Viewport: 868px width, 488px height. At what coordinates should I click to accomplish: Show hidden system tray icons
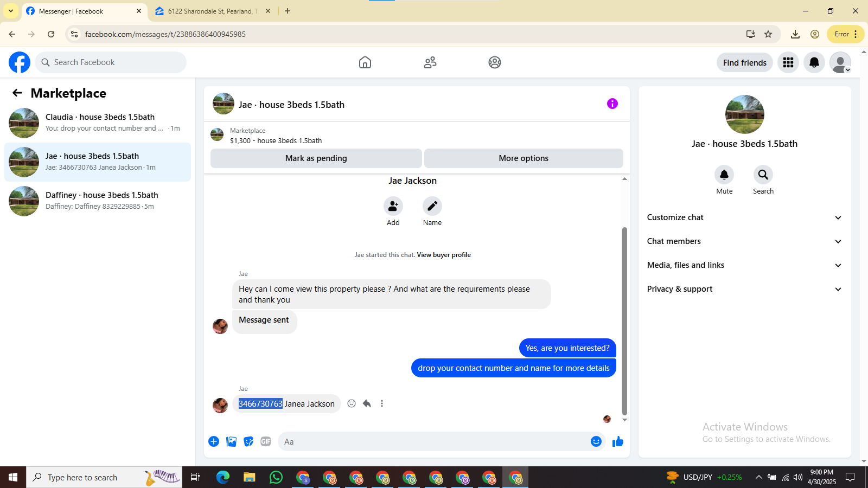[758, 477]
